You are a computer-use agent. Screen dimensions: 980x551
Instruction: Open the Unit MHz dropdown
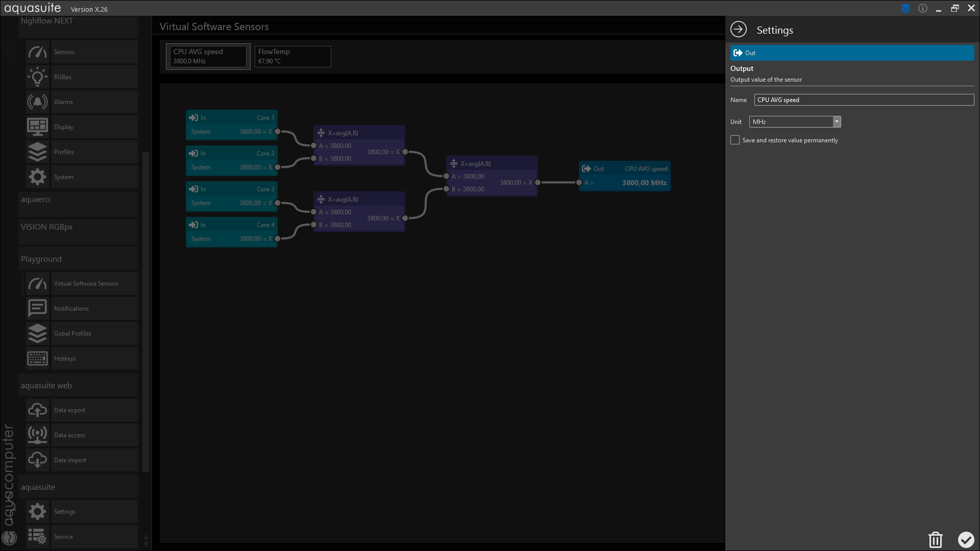click(x=795, y=122)
